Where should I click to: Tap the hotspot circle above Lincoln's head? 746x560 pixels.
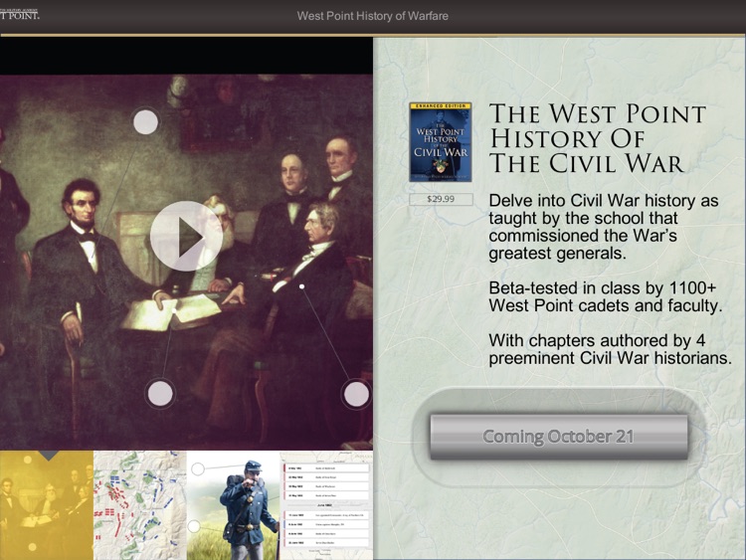(145, 122)
